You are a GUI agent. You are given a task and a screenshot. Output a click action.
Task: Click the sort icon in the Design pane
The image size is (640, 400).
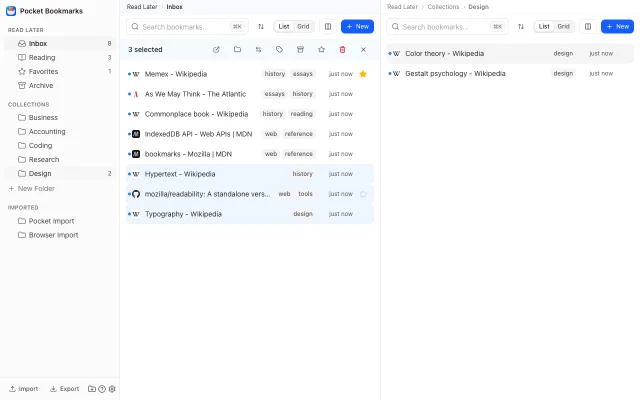point(521,27)
